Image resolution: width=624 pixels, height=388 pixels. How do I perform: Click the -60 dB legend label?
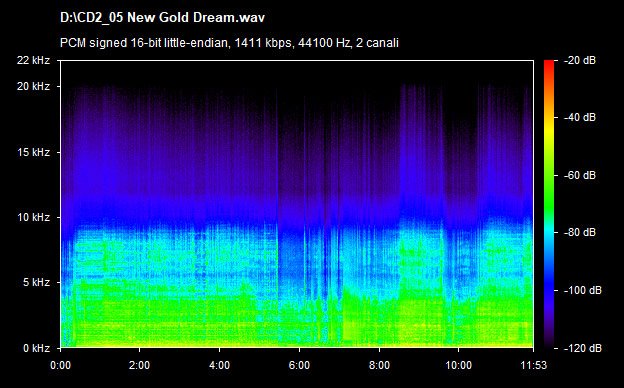(580, 175)
